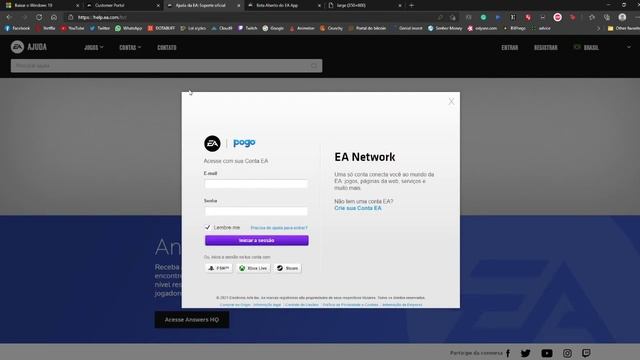Screen dimensions: 640x360
Task: Open the Crunchy bookmark
Action: point(331,28)
